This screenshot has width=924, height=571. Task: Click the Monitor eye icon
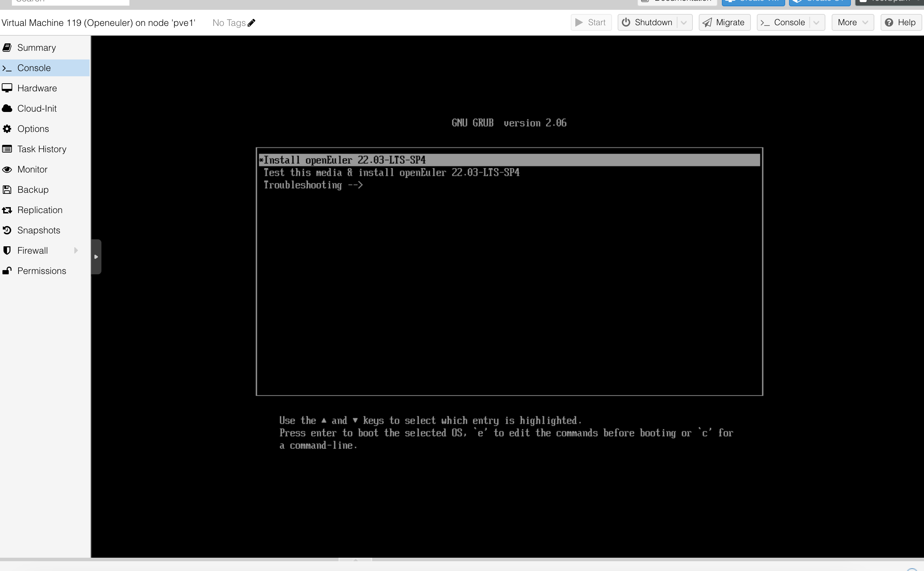point(7,170)
